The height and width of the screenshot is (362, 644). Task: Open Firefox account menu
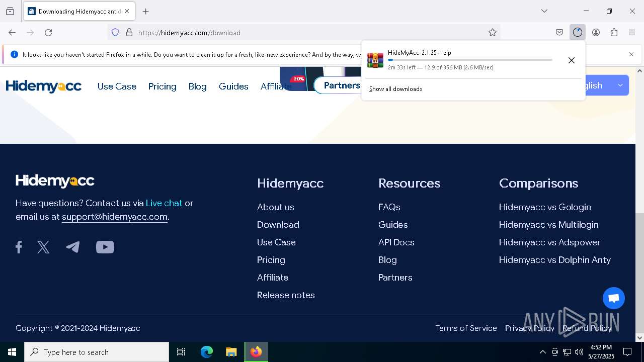(x=596, y=33)
